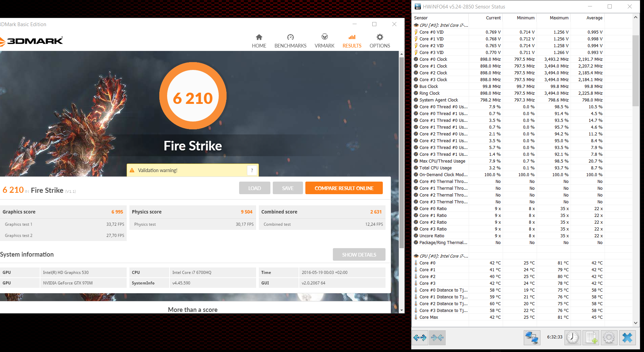Reset the HWiNFO elapsed time clock icon
Screen dimensions: 644x352
tap(573, 337)
